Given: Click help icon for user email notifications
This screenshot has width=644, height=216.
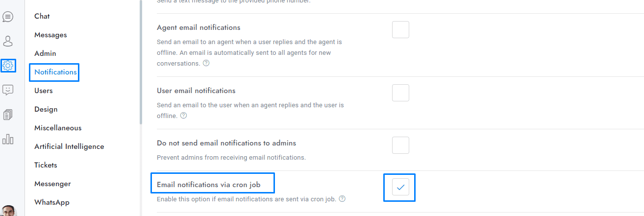Looking at the screenshot, I should pyautogui.click(x=184, y=116).
